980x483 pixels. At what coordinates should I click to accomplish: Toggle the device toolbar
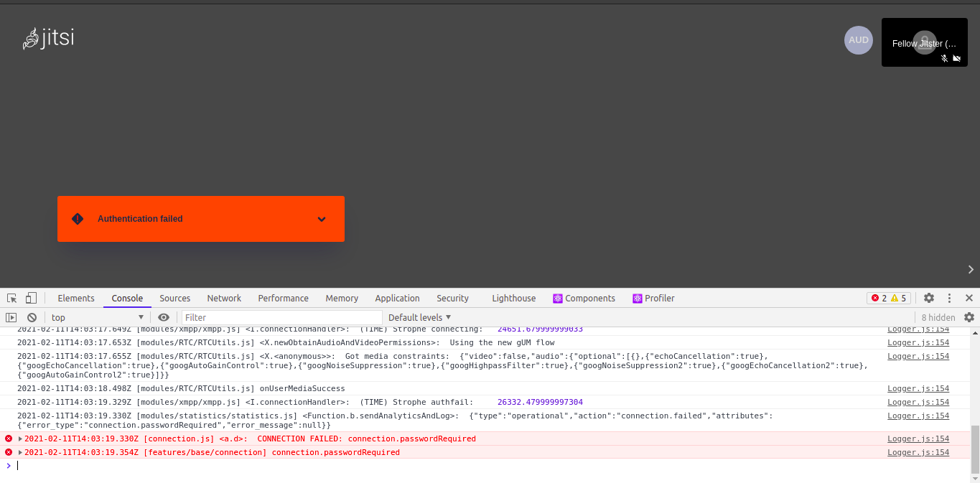pyautogui.click(x=29, y=298)
